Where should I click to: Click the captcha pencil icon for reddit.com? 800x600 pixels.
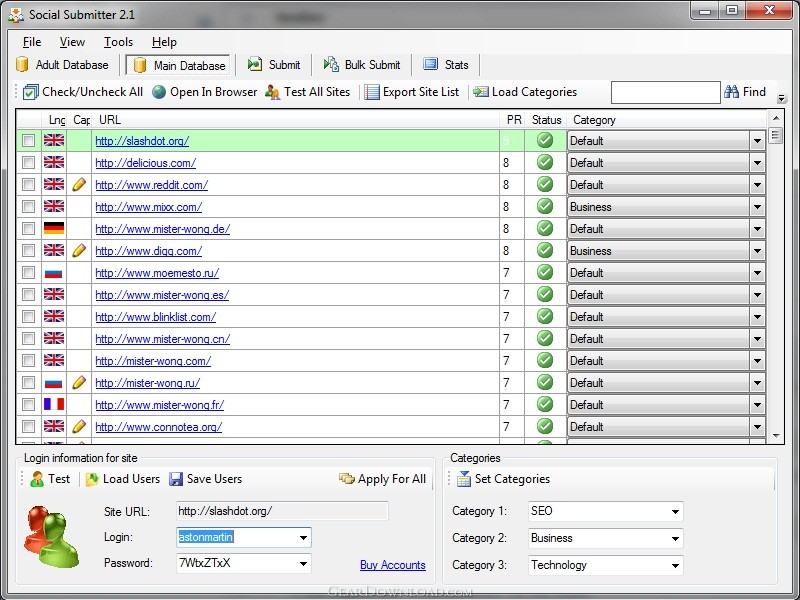[x=79, y=185]
